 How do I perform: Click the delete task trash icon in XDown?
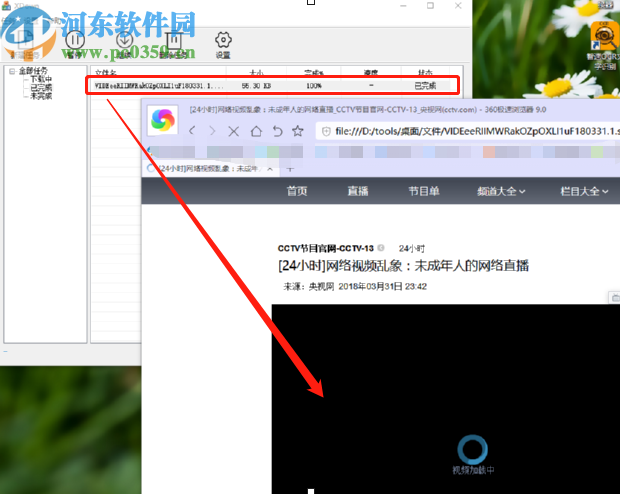[174, 40]
